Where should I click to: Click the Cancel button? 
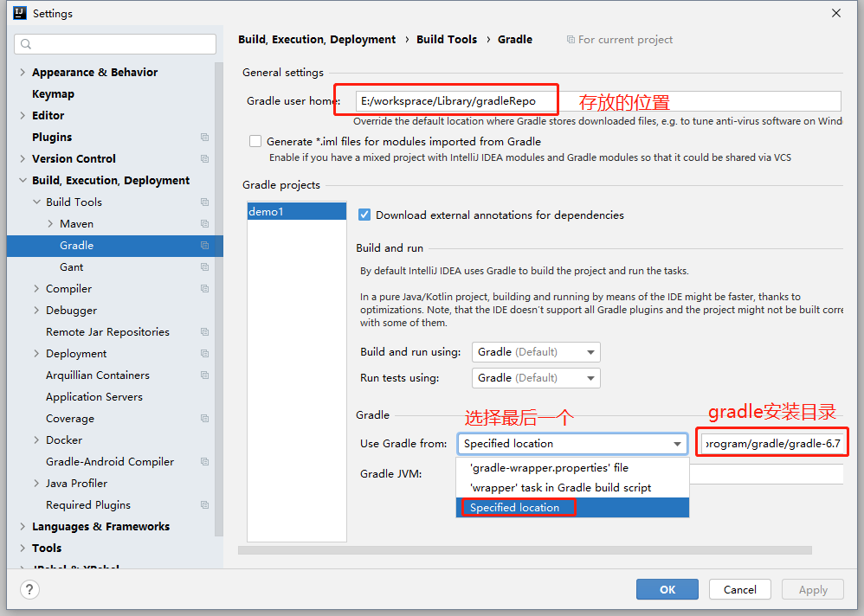coord(740,589)
